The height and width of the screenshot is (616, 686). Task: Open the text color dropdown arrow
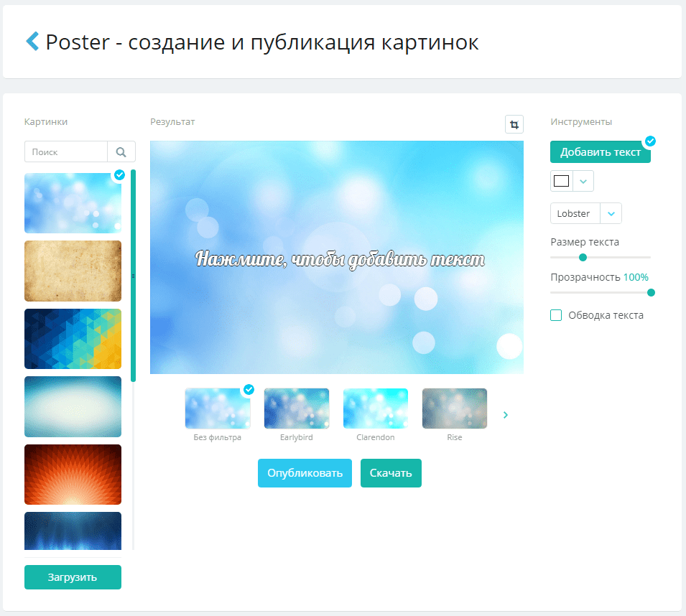pyautogui.click(x=583, y=181)
